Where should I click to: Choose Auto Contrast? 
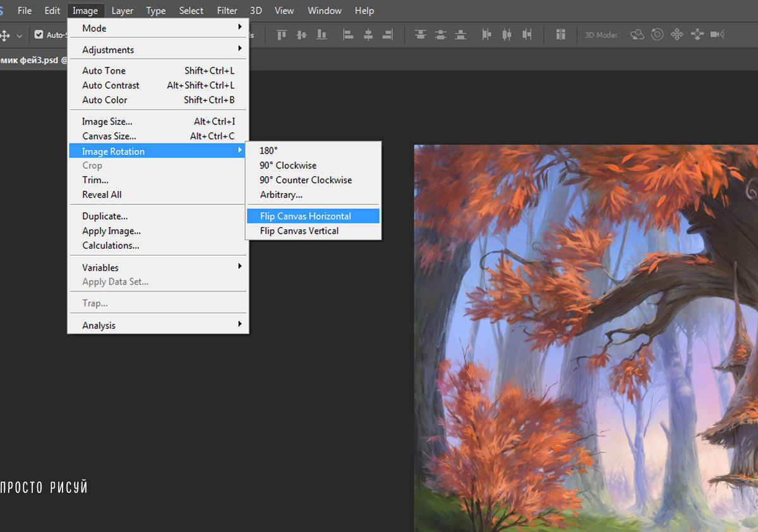tap(158, 85)
